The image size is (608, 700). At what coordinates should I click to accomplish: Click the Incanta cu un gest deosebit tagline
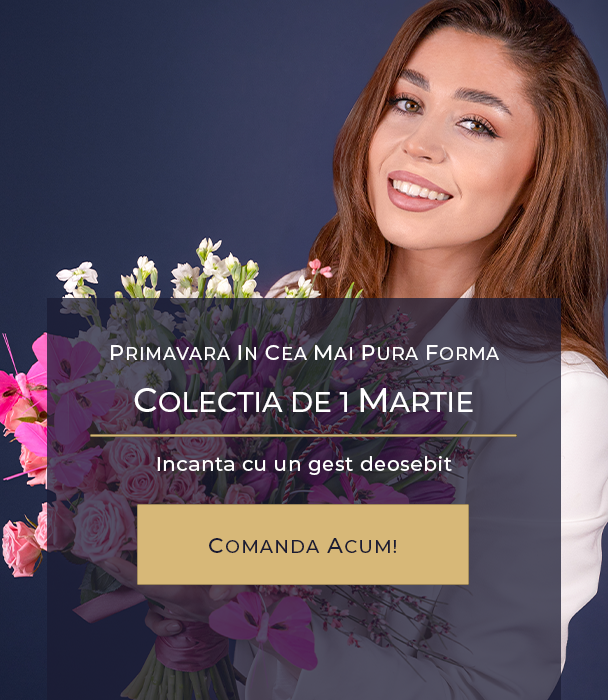[304, 464]
